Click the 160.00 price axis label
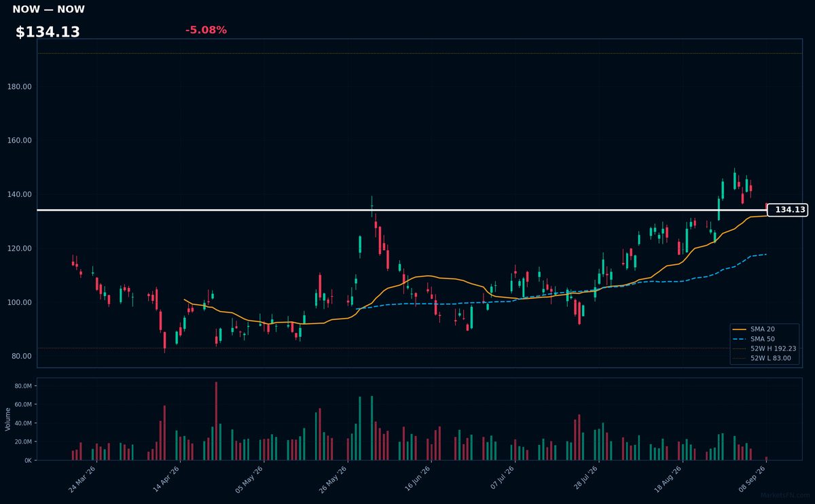 (20, 141)
